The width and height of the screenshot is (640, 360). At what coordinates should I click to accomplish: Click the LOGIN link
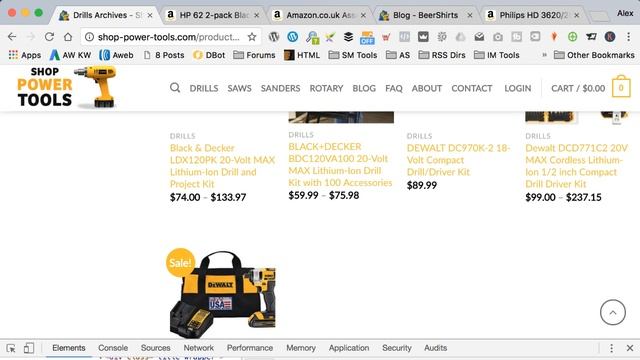pyautogui.click(x=518, y=88)
